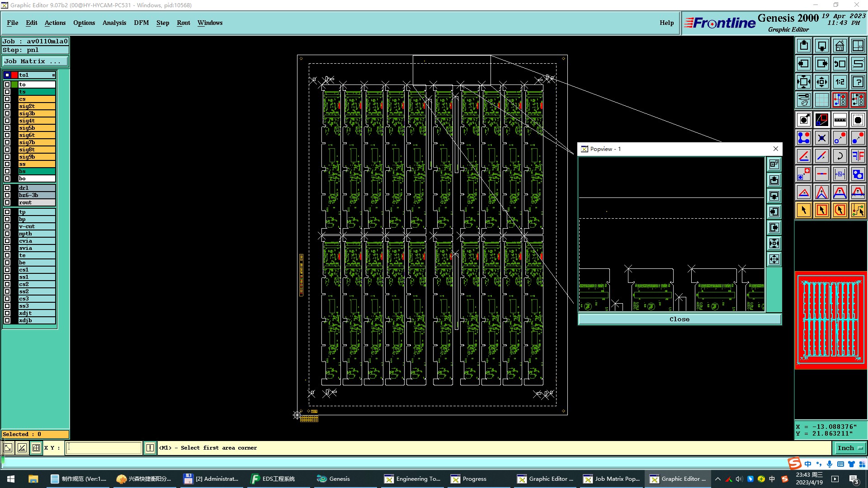The width and height of the screenshot is (868, 488).
Task: Toggle display checkbox for rout layer
Action: (7, 202)
